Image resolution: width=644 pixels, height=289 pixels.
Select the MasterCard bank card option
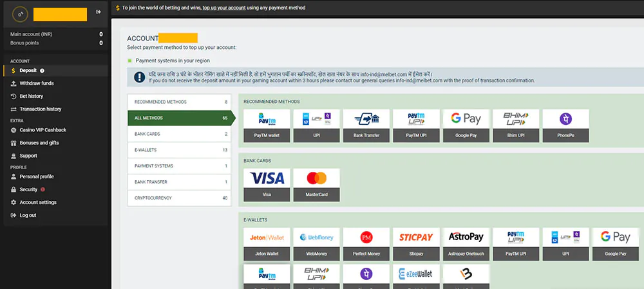coord(316,185)
